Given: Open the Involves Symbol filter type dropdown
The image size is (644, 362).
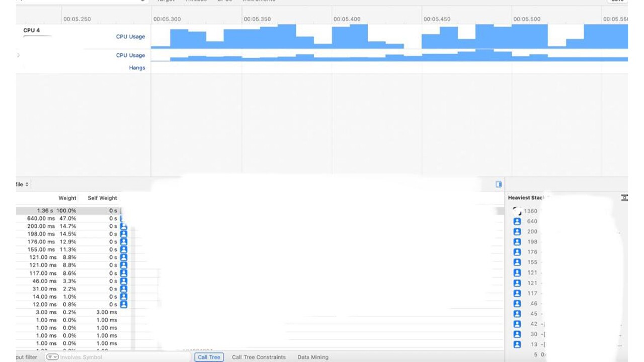Looking at the screenshot, I should [52, 357].
